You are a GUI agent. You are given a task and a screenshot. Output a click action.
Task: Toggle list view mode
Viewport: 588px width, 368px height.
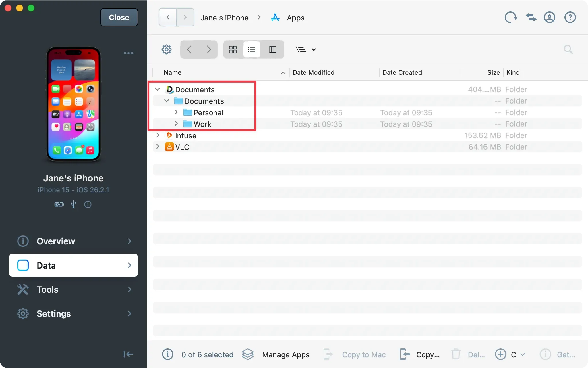[x=251, y=49]
